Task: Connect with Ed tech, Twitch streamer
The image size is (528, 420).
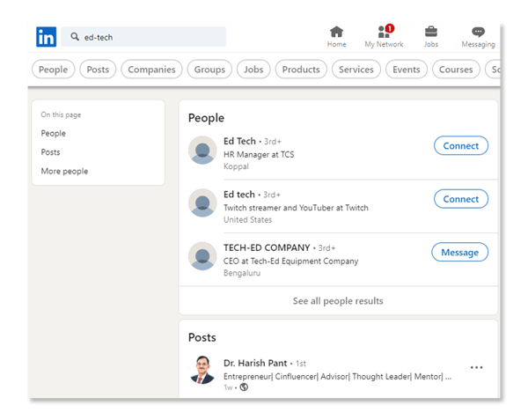Action: pos(461,199)
